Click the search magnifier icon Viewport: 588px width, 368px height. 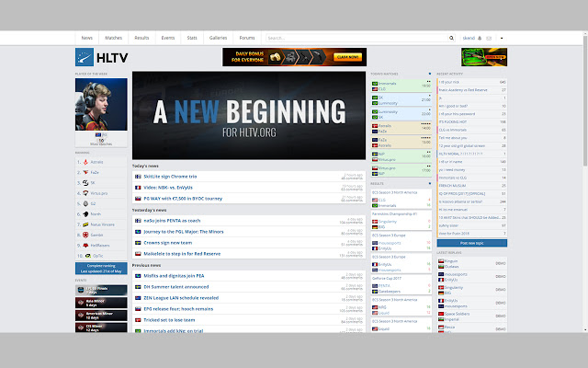point(451,38)
